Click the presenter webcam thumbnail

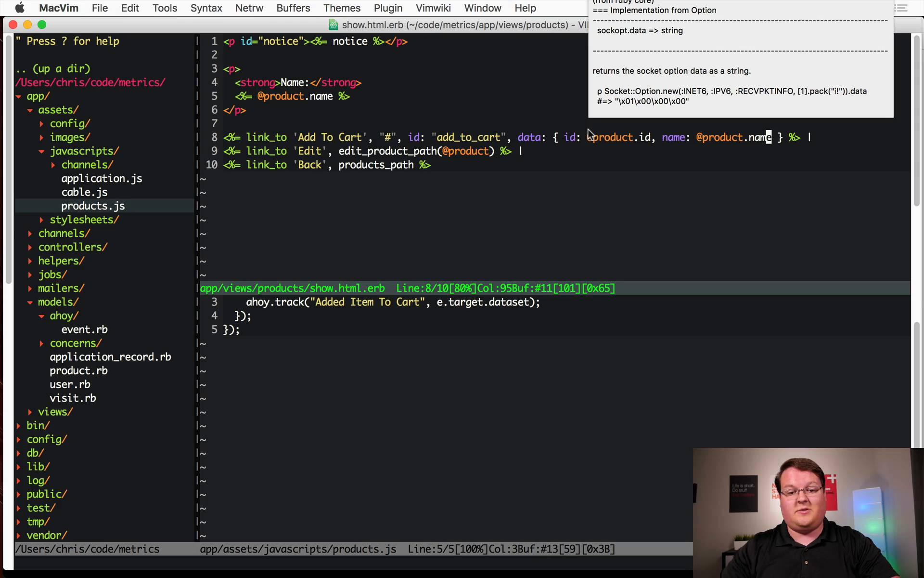(x=808, y=513)
